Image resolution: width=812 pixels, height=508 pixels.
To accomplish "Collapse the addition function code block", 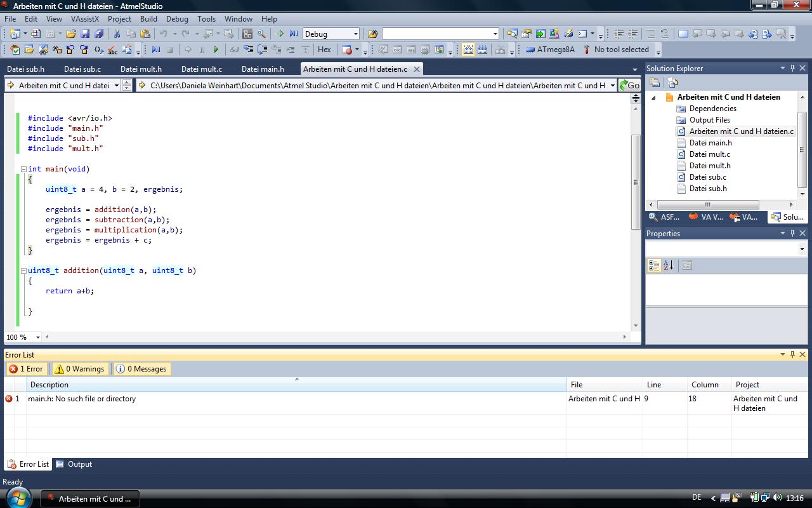I will (23, 271).
